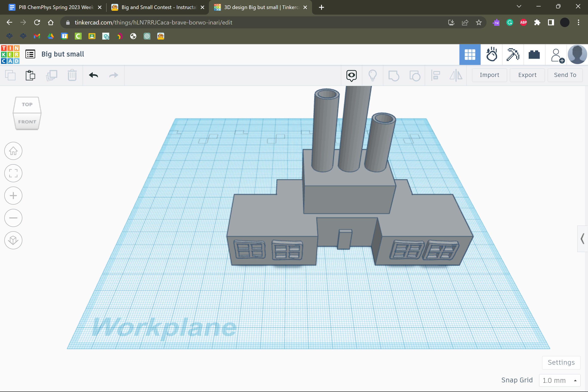Switch to Blocks pickaxe mode
Viewport: 588px width, 392px height.
[513, 55]
